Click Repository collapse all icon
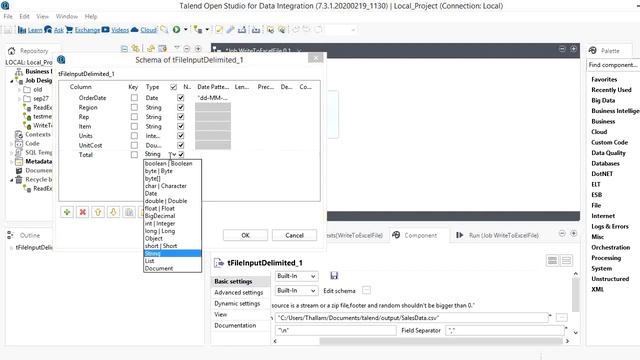 pos(124,49)
